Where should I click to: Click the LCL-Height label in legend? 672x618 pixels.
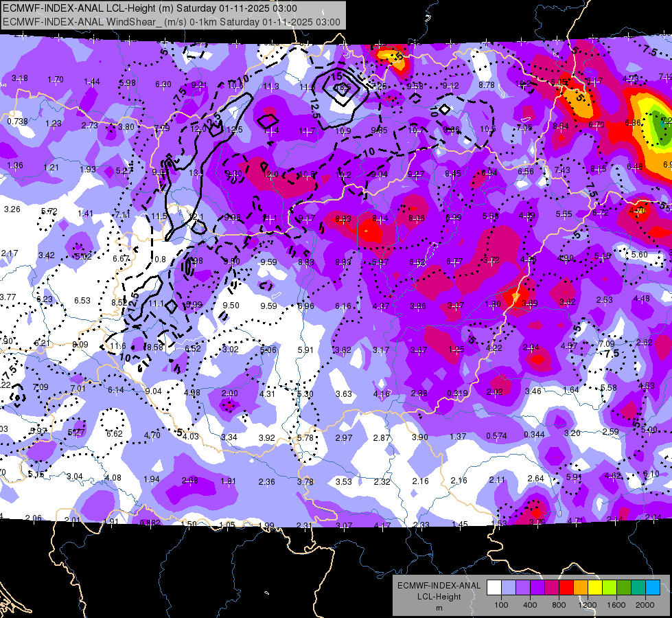pyautogui.click(x=439, y=597)
